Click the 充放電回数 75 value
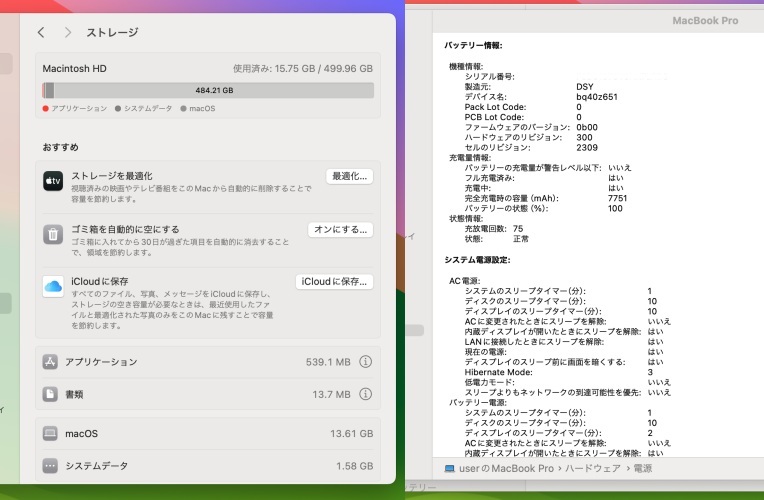 518,229
